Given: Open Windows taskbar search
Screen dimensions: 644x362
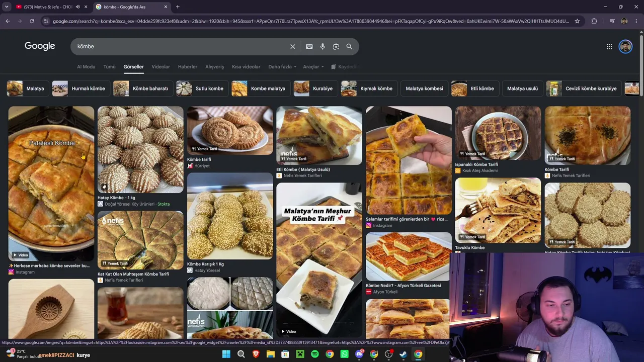Looking at the screenshot, I should pos(241,354).
